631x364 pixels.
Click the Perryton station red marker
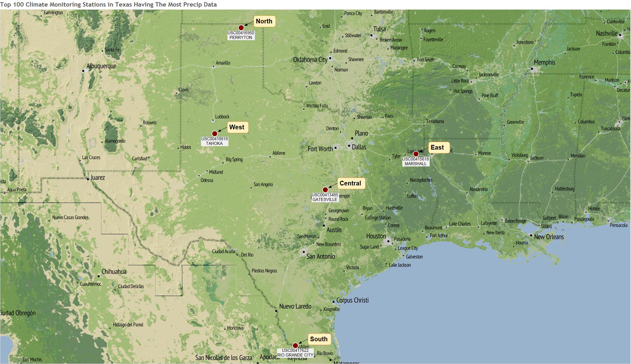coord(241,28)
